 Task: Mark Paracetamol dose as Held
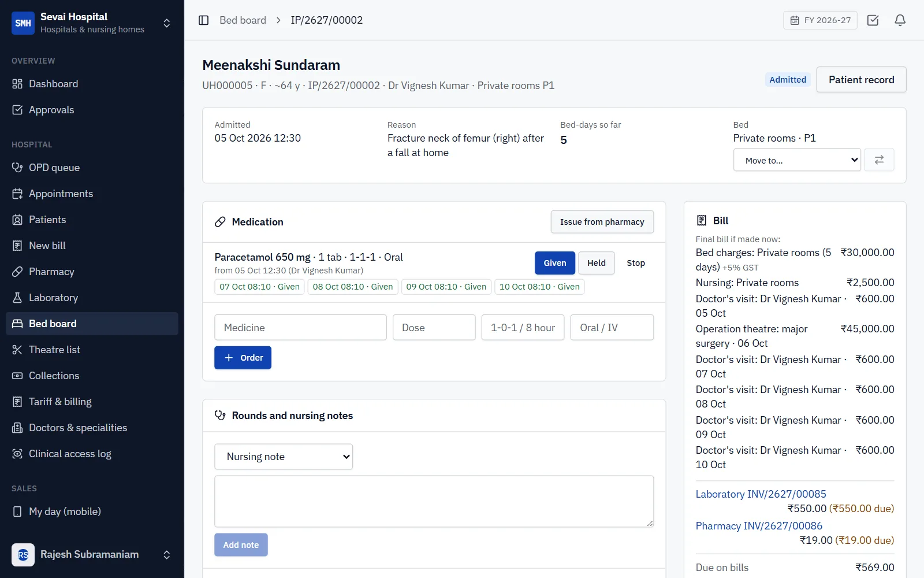597,263
